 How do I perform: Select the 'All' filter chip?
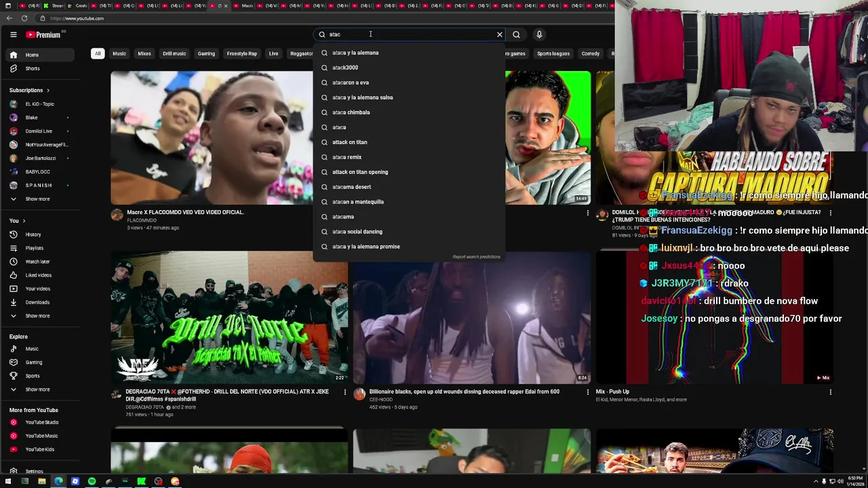click(98, 54)
